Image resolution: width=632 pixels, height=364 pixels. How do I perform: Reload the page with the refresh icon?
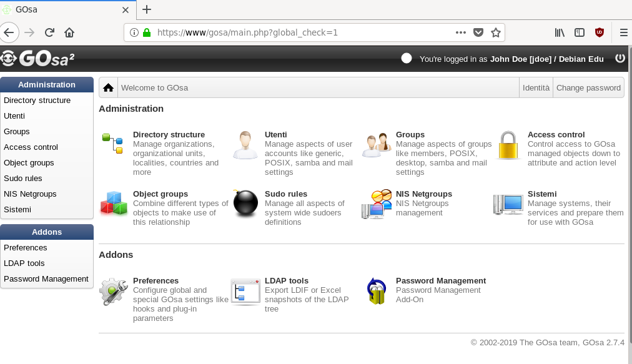pos(49,32)
